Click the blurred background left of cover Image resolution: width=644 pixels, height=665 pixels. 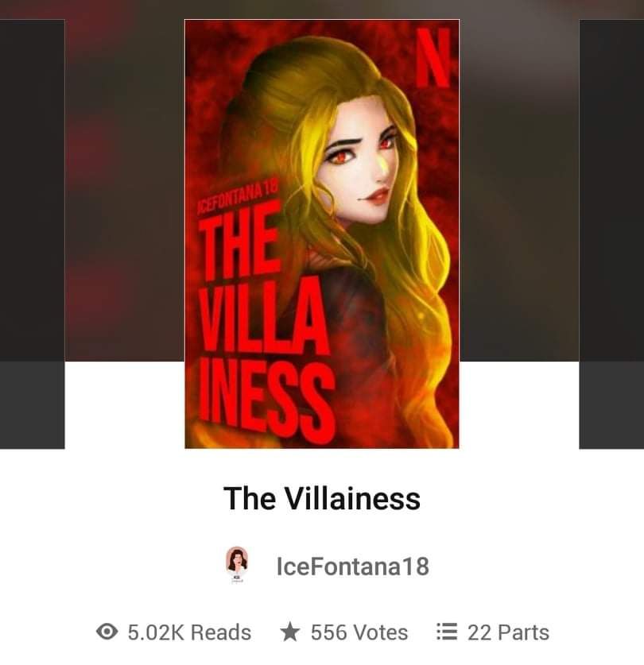(x=124, y=190)
